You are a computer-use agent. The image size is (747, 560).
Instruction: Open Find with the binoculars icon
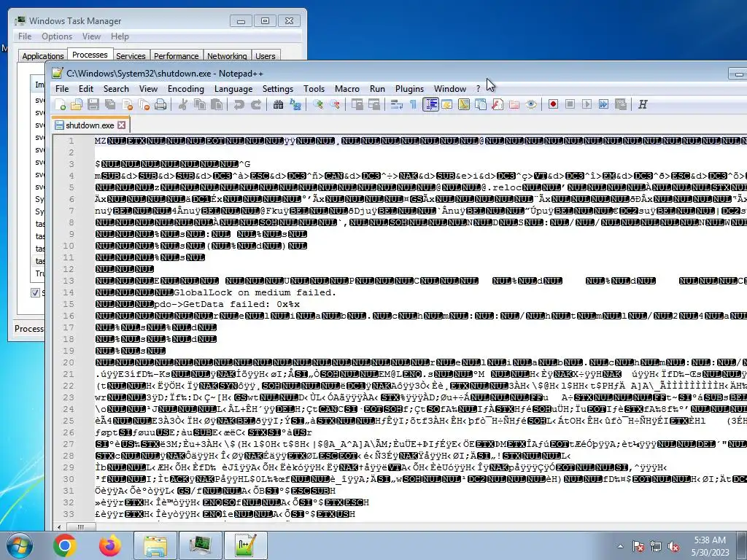(278, 105)
